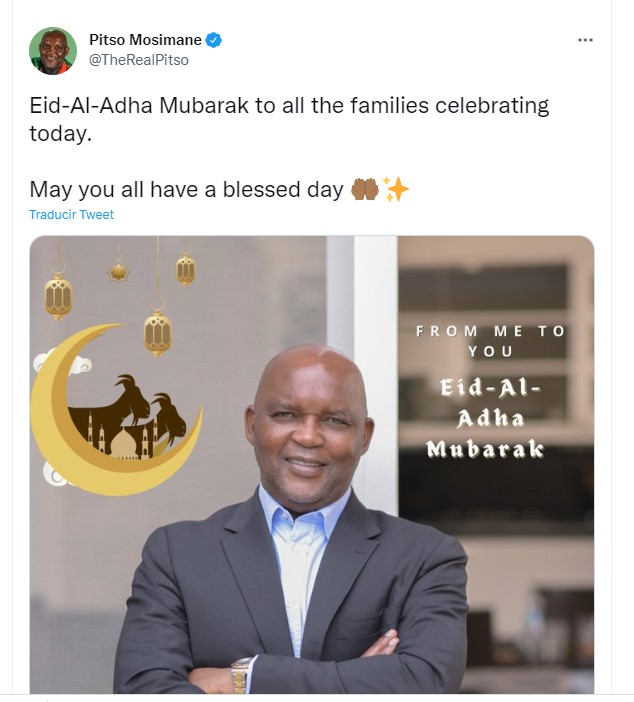Click the tweet's first line about families celebrating
Screen dimensions: 634x702
tap(289, 106)
